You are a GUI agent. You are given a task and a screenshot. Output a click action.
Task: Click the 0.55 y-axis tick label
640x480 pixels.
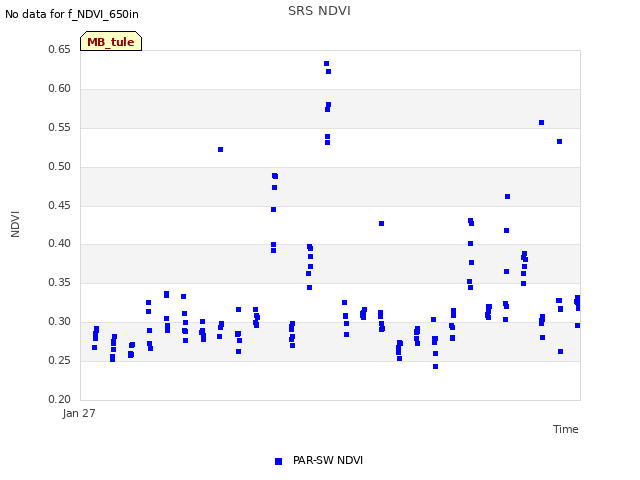click(59, 127)
